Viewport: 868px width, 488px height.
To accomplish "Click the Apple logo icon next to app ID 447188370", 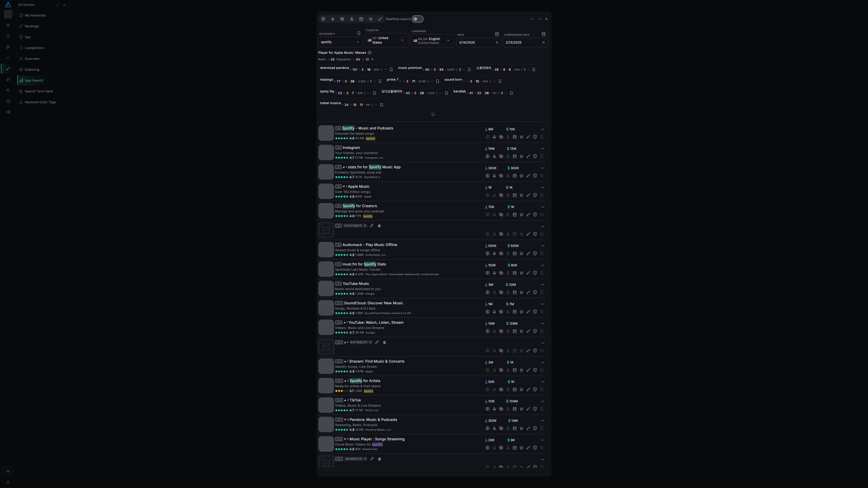I will tap(384, 342).
